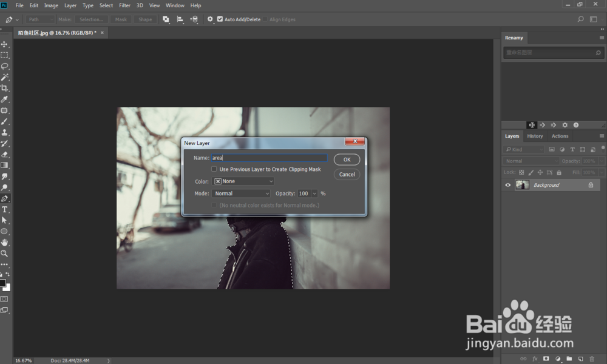Select the Pen tool in toolbar
The width and height of the screenshot is (607, 364).
(x=4, y=198)
